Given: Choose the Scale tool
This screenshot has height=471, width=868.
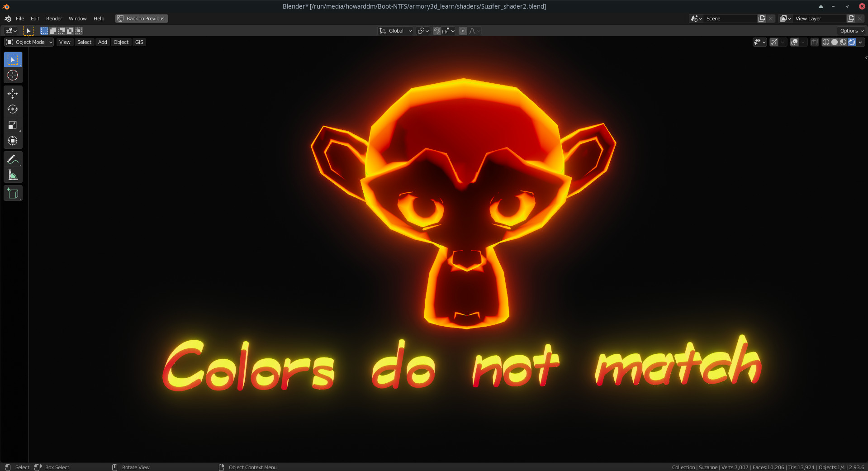Looking at the screenshot, I should 13,125.
